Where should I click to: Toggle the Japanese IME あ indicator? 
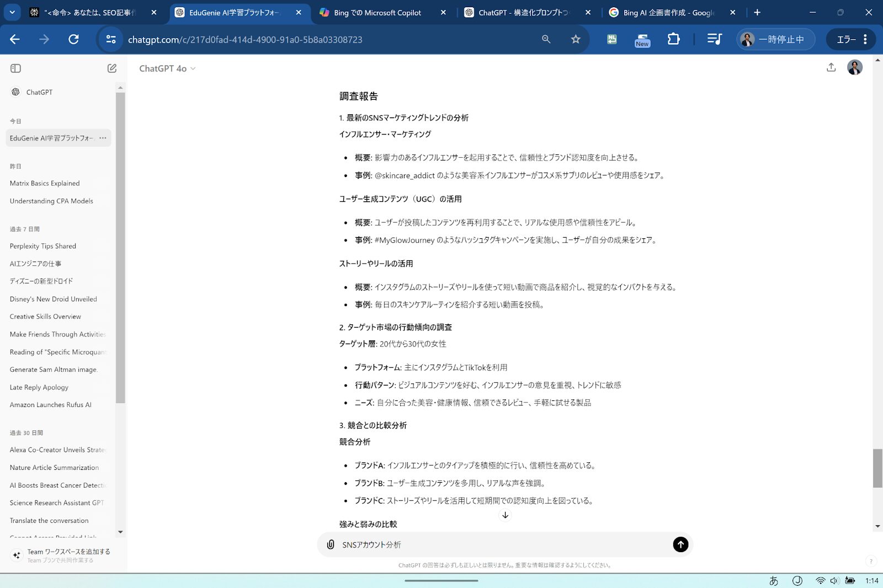pyautogui.click(x=774, y=580)
